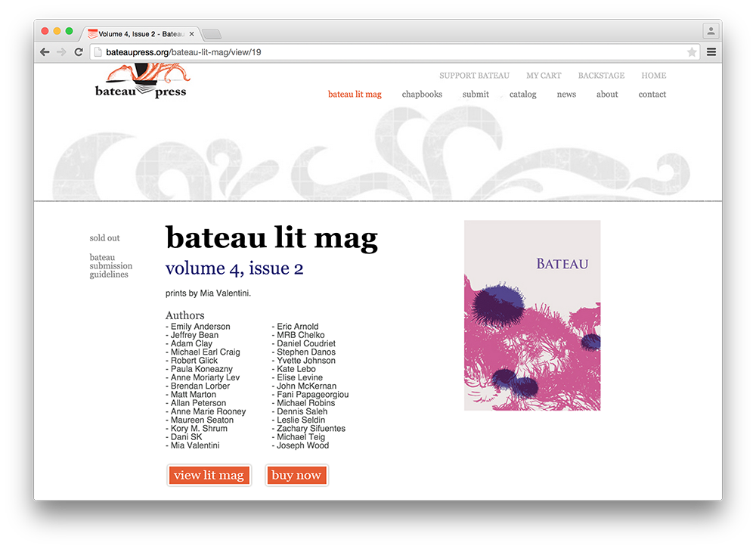756x549 pixels.
Task: Click the Chrome user profile icon
Action: 711,32
